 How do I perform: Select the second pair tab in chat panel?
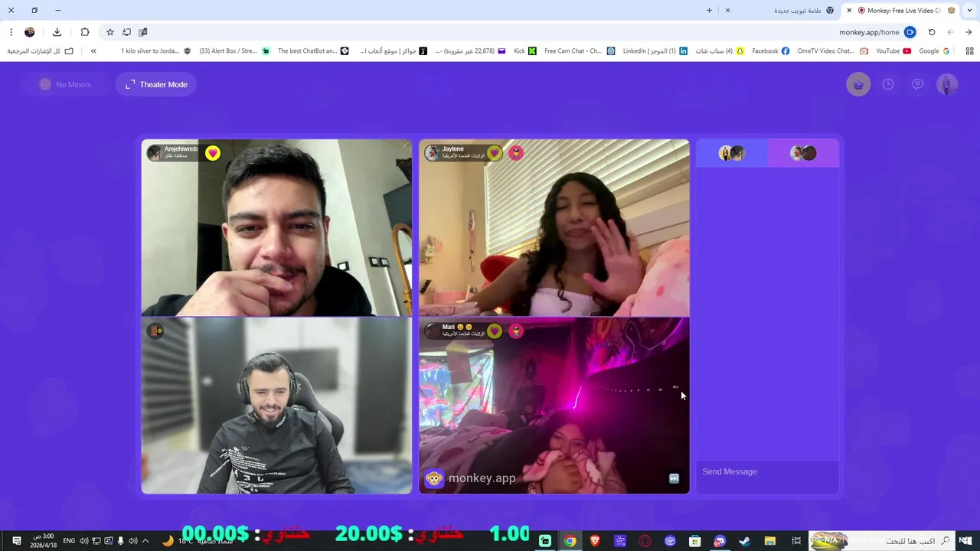[x=803, y=153]
